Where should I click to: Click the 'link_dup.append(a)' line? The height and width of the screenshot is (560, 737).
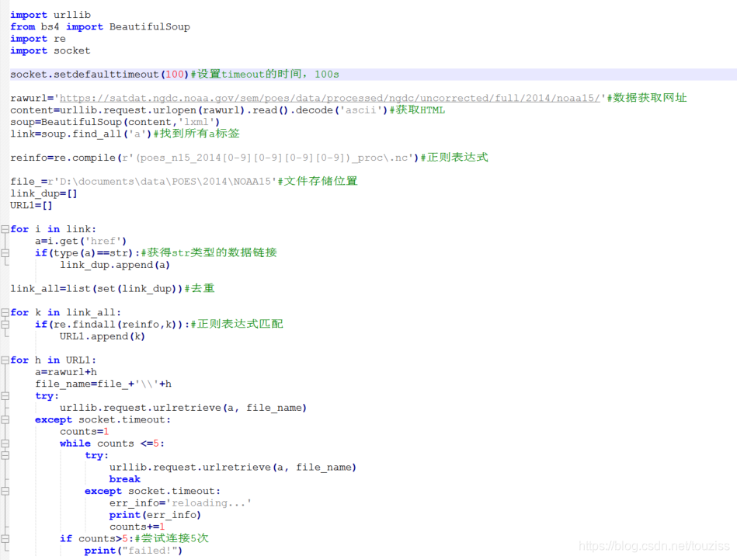pyautogui.click(x=115, y=265)
